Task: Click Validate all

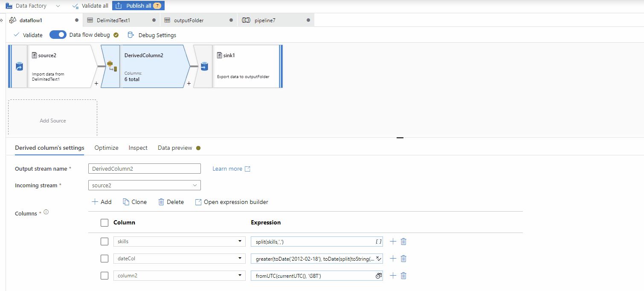Action: coord(90,6)
